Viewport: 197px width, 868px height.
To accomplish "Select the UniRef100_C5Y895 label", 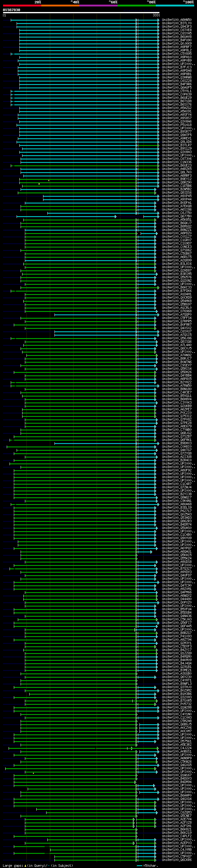I will click(177, 54).
